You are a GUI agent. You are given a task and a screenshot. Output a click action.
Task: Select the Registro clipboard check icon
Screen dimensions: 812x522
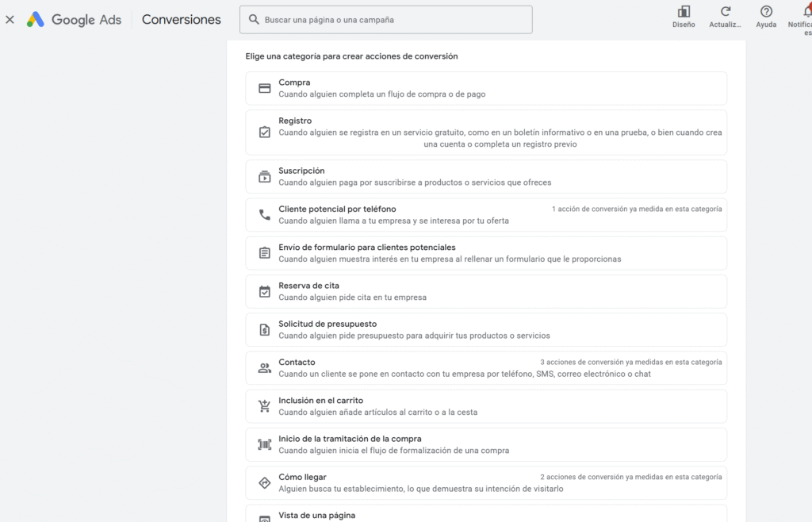coord(265,132)
